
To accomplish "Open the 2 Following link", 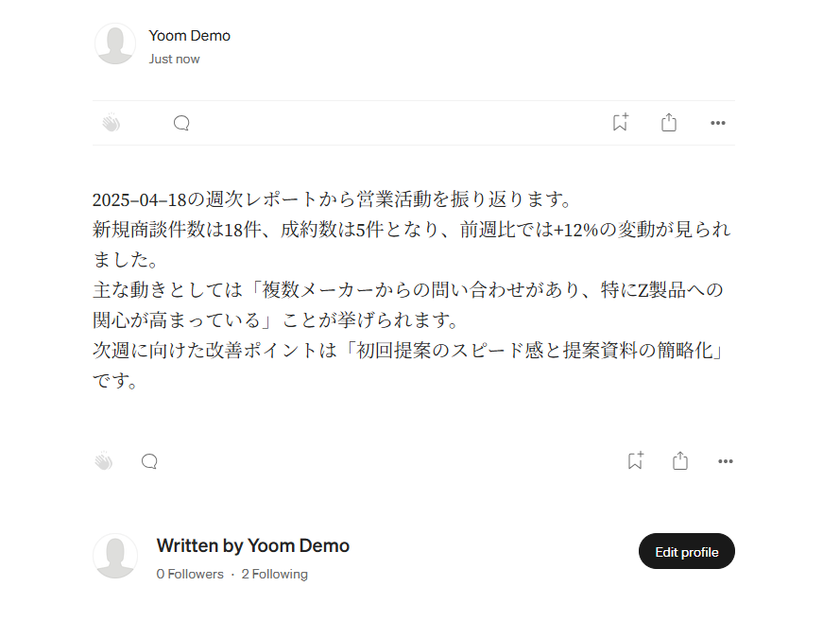I will click(274, 574).
